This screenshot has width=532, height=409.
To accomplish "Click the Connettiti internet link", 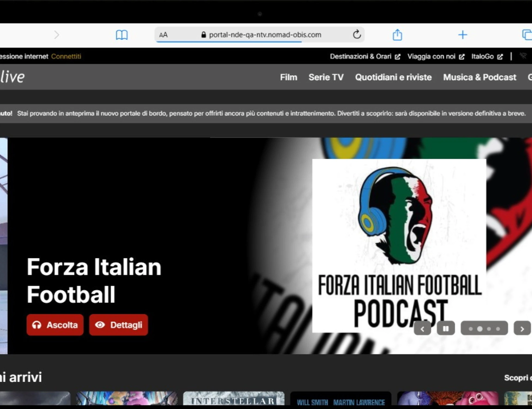I will coord(66,56).
